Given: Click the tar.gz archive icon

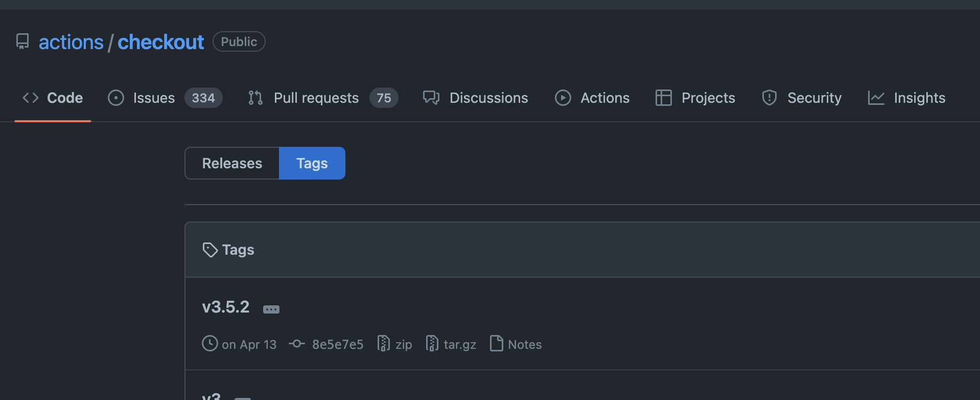Looking at the screenshot, I should (432, 343).
